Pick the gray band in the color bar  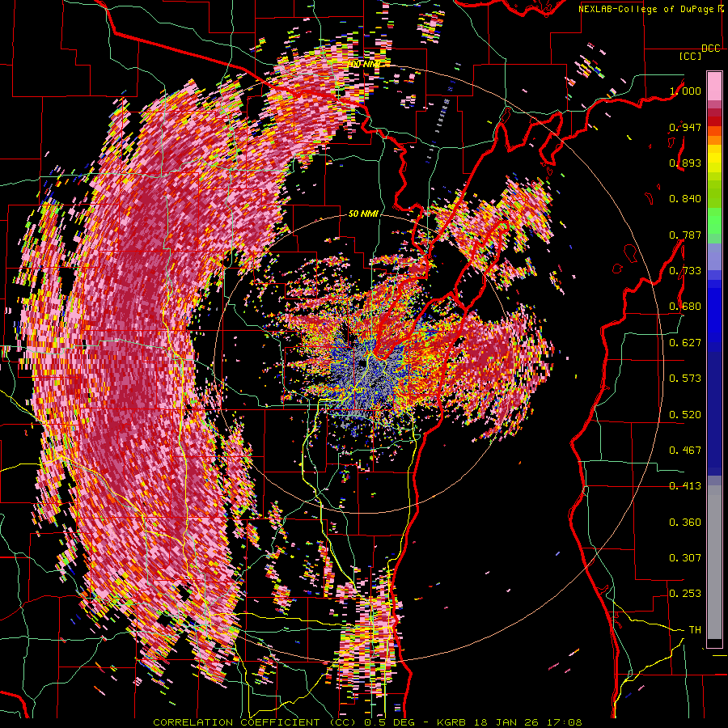point(714,562)
